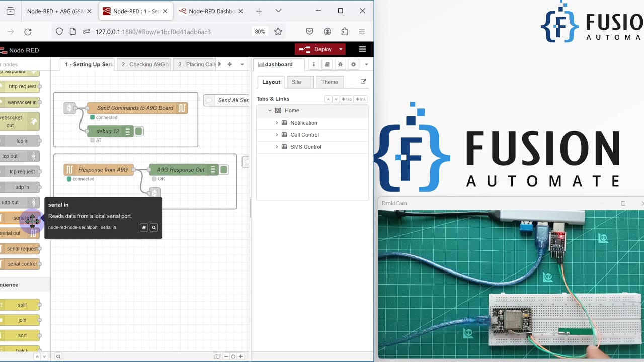Screen dimensions: 644x362
Task: Open Firefox account icon
Action: [327, 31]
